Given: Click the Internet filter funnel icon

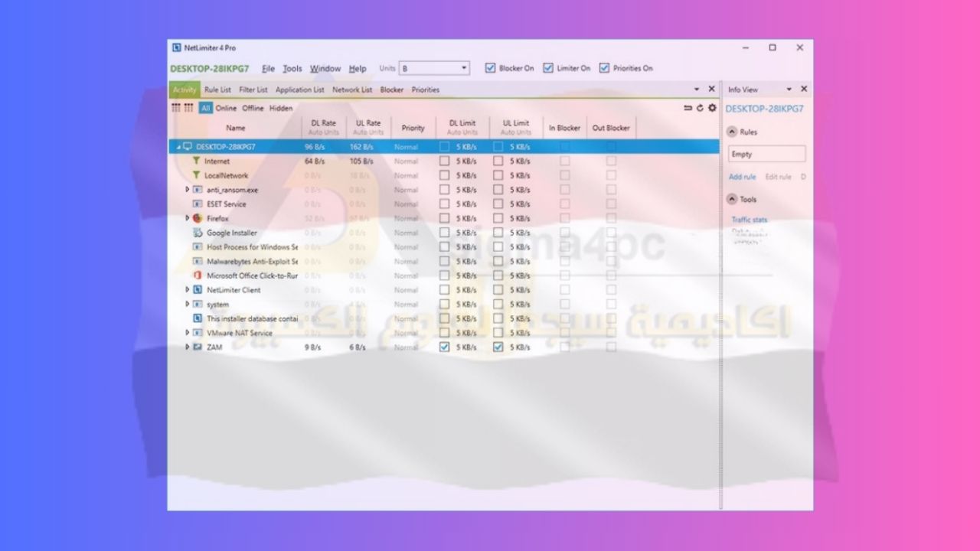Looking at the screenshot, I should pyautogui.click(x=197, y=161).
